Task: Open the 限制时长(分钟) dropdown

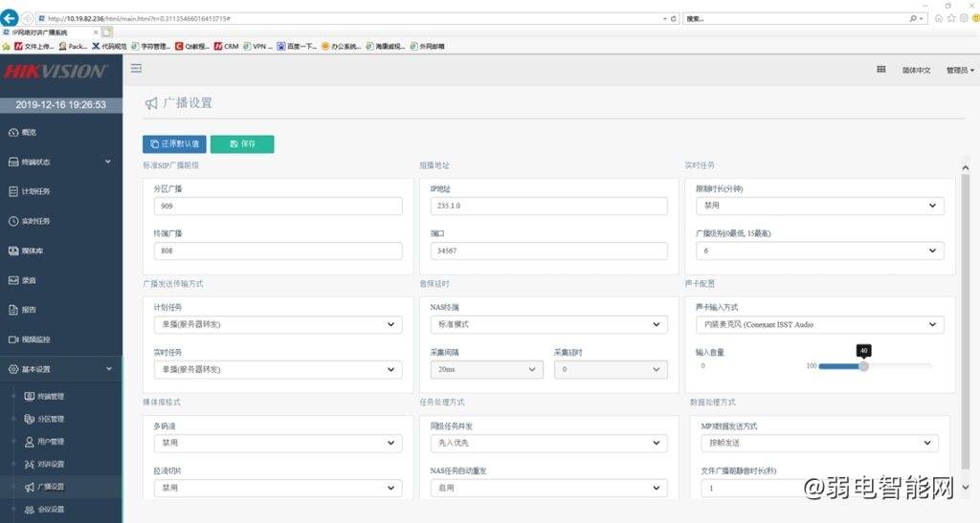Action: (820, 206)
